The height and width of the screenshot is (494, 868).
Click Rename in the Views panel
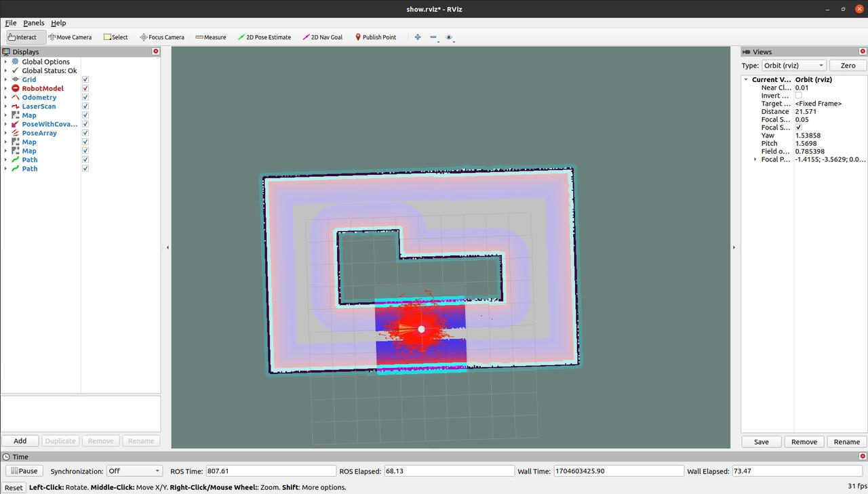click(x=847, y=442)
